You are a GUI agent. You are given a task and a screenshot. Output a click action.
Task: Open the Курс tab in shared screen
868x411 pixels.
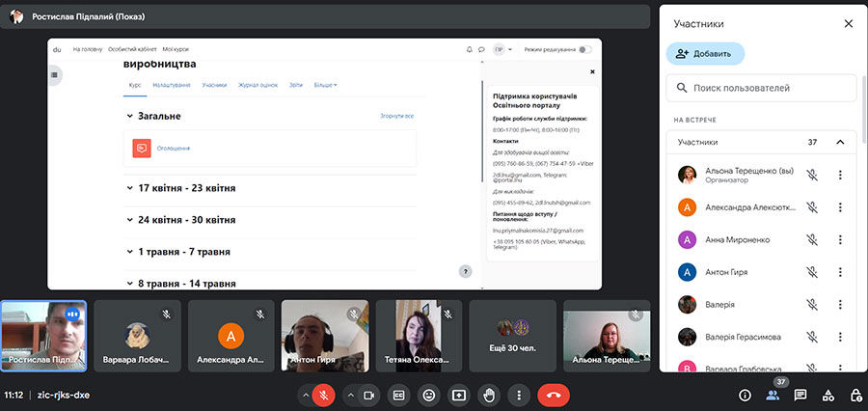pyautogui.click(x=135, y=85)
